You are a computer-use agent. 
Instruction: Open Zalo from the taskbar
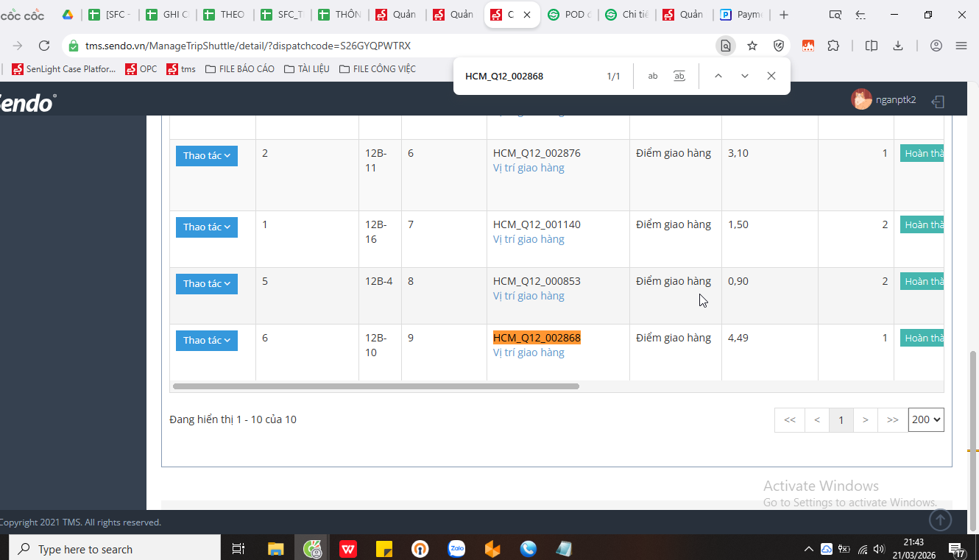(x=457, y=549)
